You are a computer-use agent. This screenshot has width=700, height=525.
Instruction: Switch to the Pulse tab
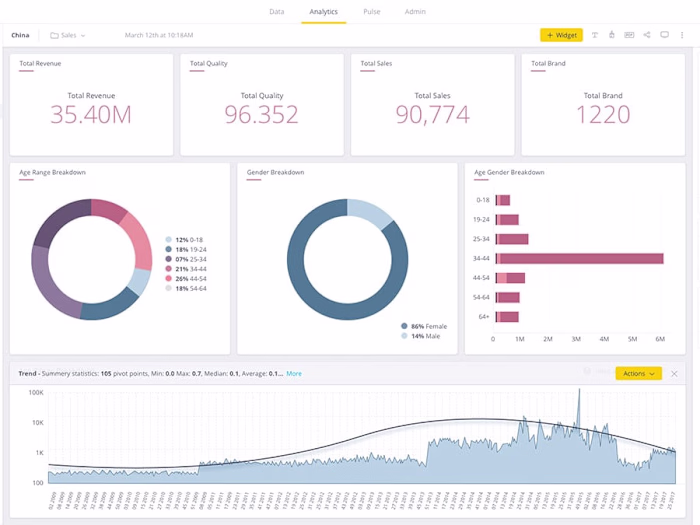(x=372, y=12)
